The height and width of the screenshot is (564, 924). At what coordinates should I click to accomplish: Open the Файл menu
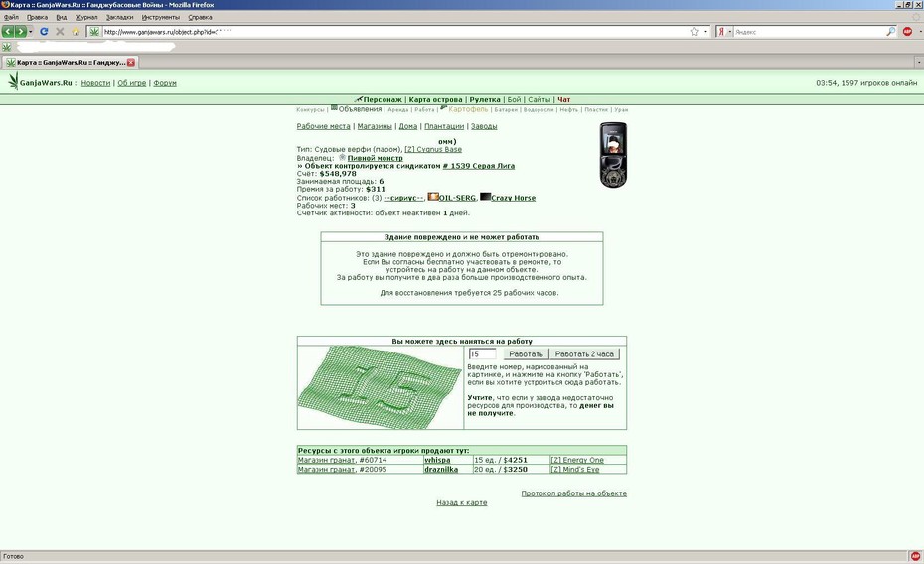pyautogui.click(x=11, y=17)
